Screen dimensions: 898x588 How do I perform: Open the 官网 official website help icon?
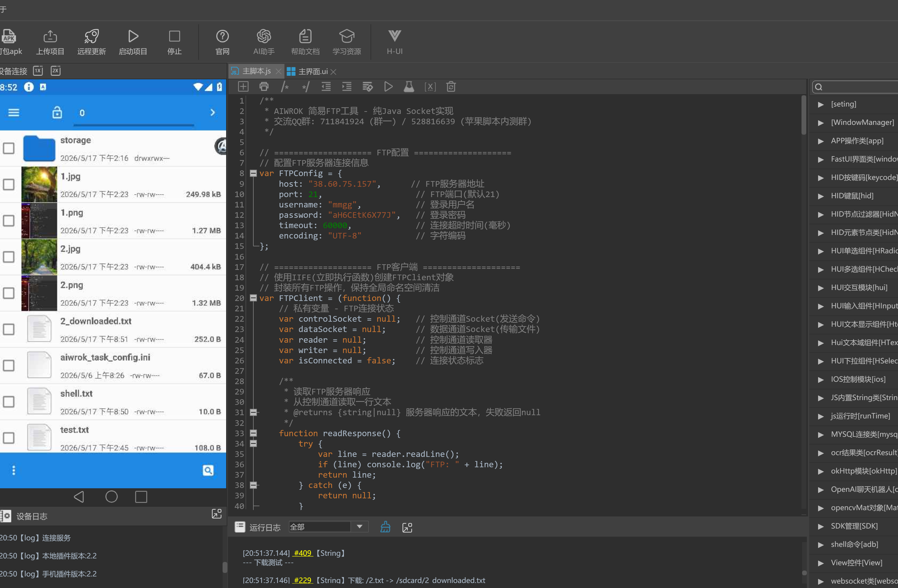(x=222, y=42)
